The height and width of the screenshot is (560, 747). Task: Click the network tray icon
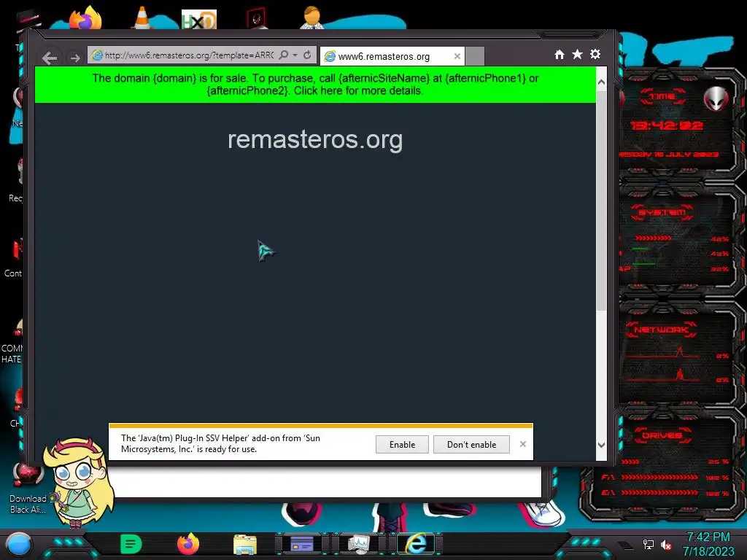point(648,544)
